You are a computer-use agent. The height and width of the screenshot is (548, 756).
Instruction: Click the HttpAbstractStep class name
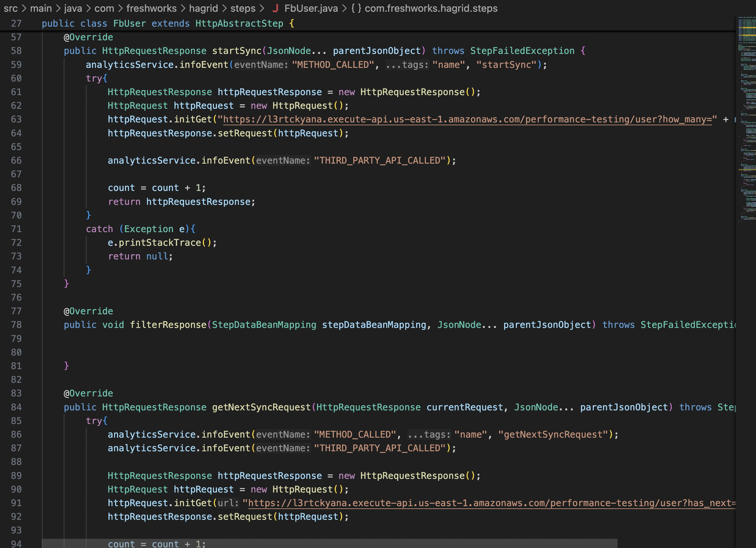[x=239, y=24]
